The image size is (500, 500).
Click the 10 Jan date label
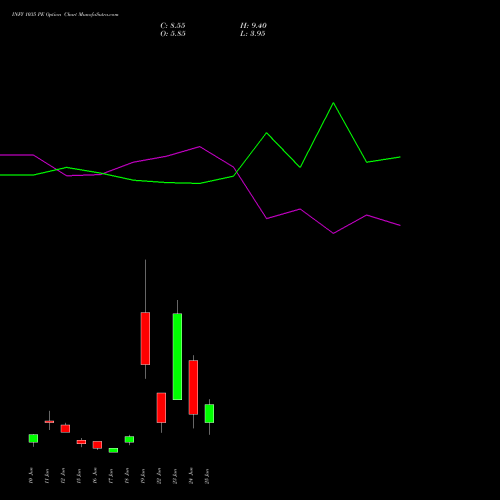31,476
